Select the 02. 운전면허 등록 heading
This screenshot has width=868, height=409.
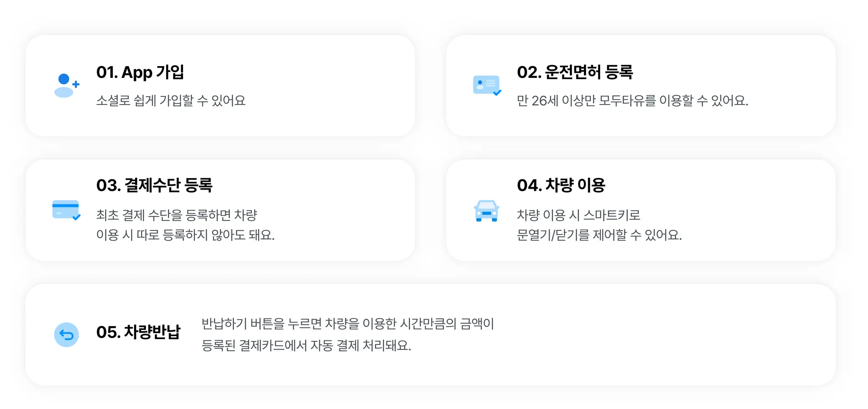(x=575, y=72)
